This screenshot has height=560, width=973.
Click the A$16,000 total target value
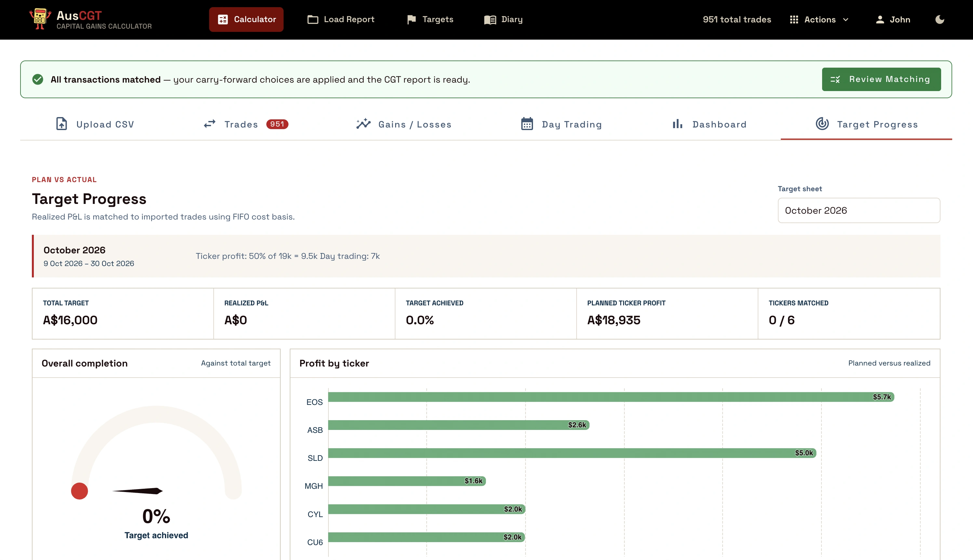tap(70, 320)
